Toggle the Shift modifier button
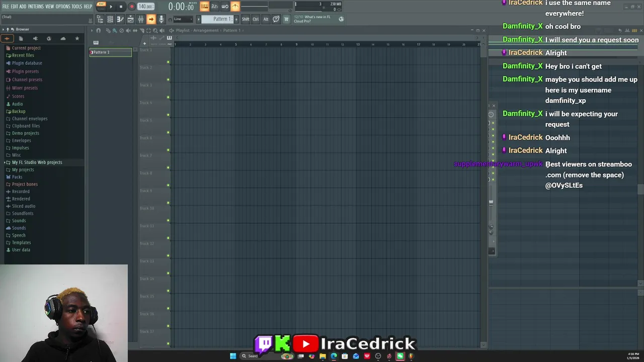Screen dimensions: 644x362 click(246, 19)
